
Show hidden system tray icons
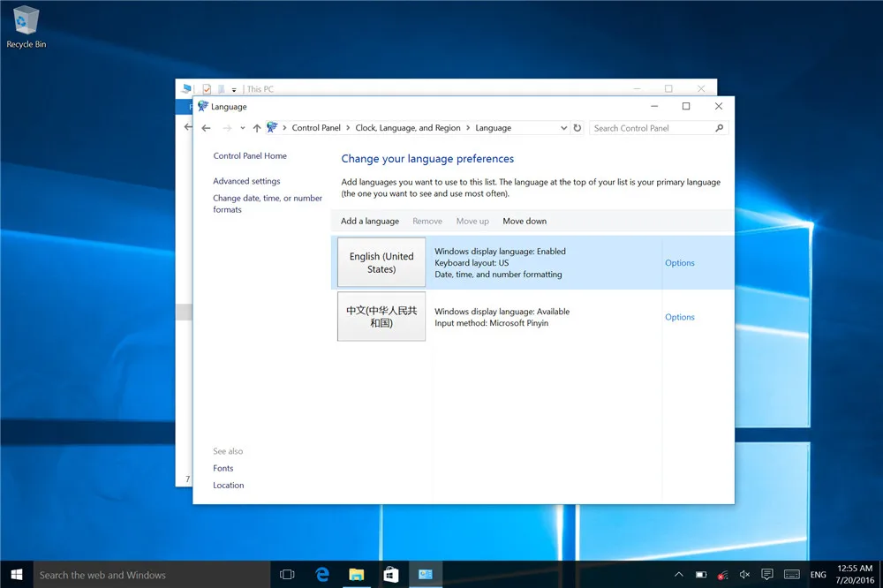677,575
